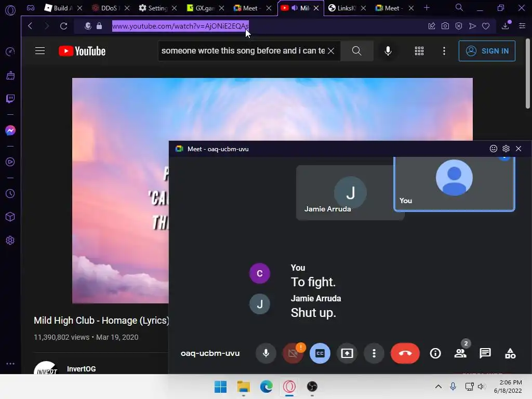The height and width of the screenshot is (399, 532).
Task: Open Meet more options menu
Action: tap(374, 353)
